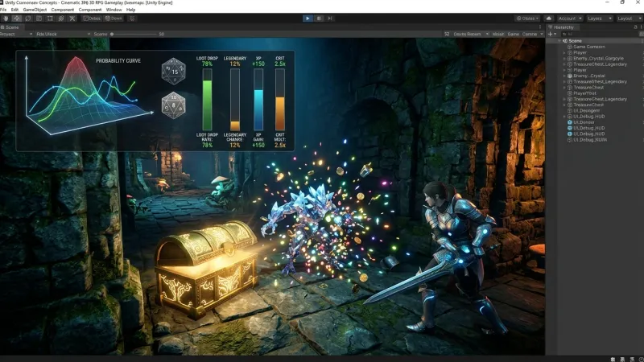Viewport: 644px width, 362px height.
Task: Select the Rotate tool icon
Action: [x=28, y=19]
